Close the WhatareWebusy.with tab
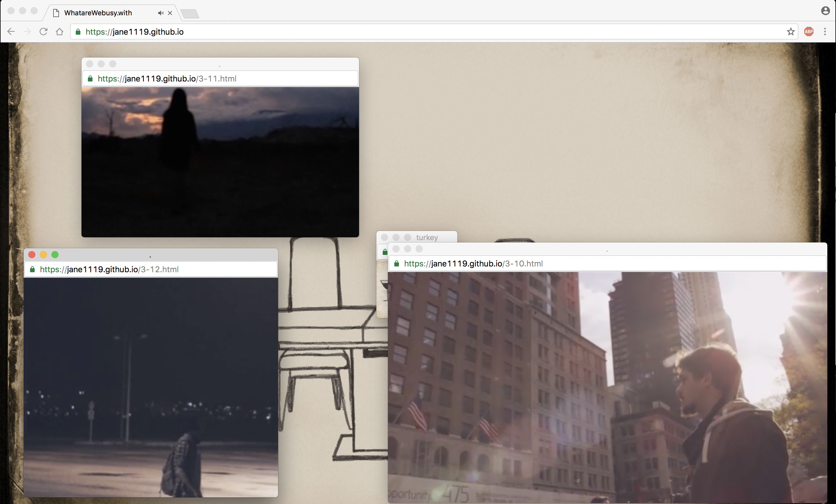Screen dimensions: 836x504 point(170,13)
